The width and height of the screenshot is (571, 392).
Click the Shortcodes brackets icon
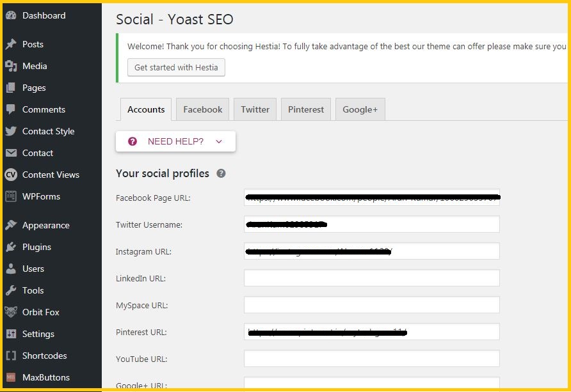[x=11, y=356]
